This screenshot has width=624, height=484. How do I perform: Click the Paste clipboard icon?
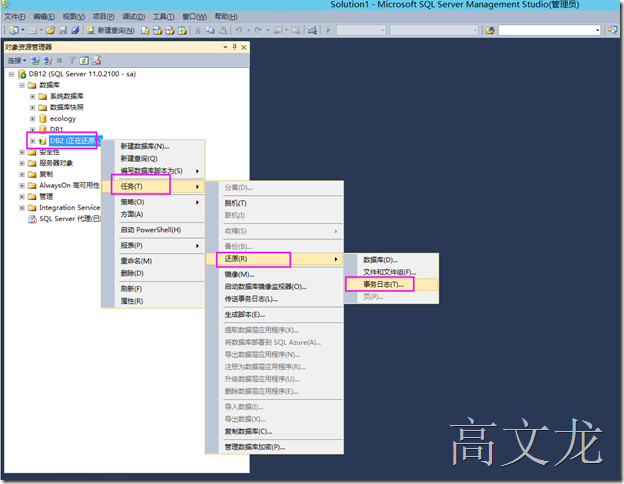[223, 30]
